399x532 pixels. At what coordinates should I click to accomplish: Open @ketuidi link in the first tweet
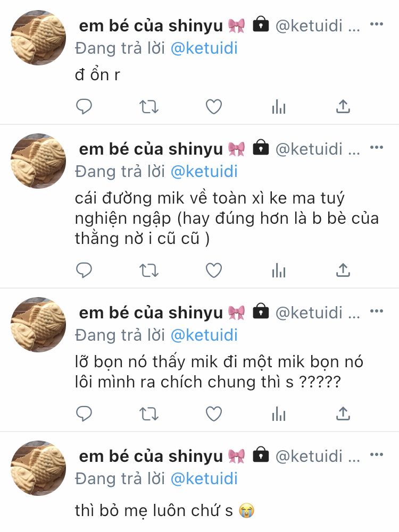[204, 48]
